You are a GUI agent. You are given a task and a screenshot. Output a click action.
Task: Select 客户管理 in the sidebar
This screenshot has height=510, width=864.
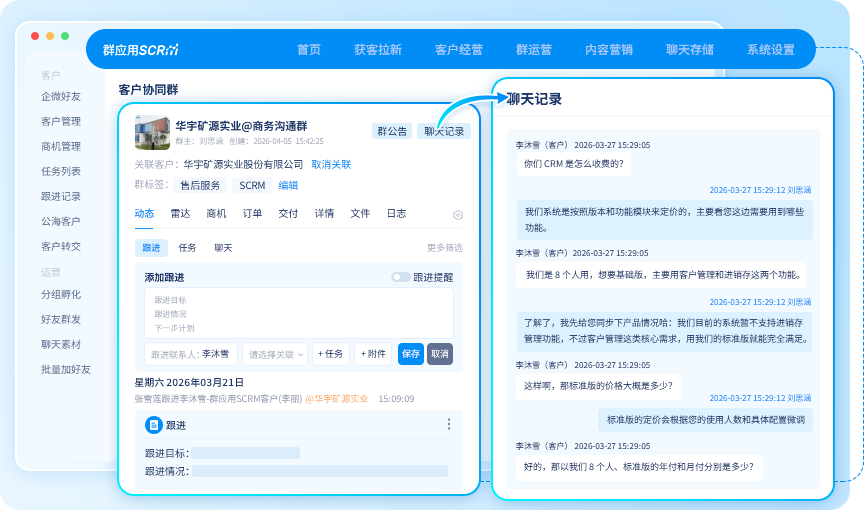tap(61, 121)
